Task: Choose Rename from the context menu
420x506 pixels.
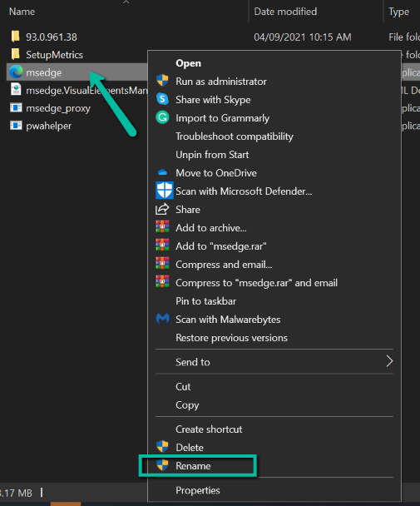Action: coord(193,466)
